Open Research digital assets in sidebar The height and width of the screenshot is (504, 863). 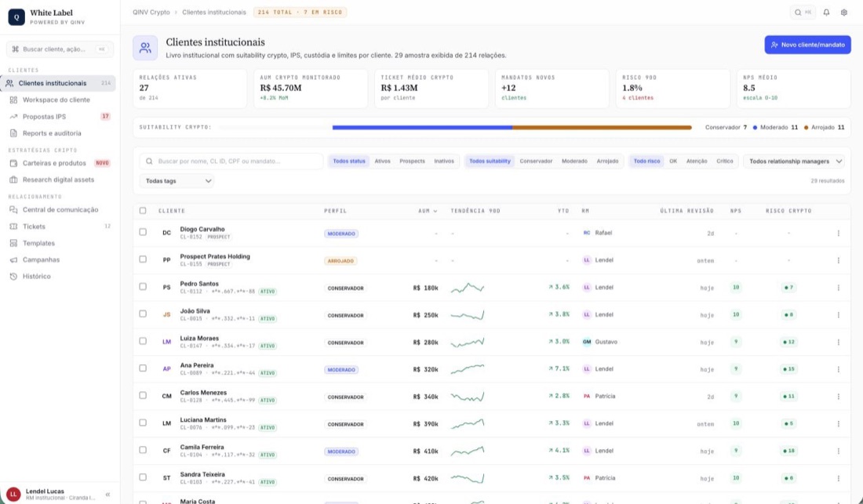click(x=58, y=179)
